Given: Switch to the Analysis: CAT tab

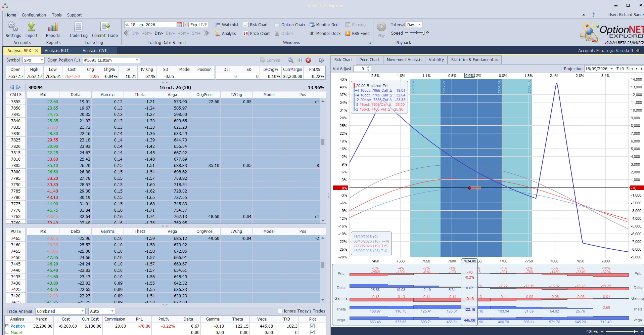Looking at the screenshot, I should click(x=95, y=50).
